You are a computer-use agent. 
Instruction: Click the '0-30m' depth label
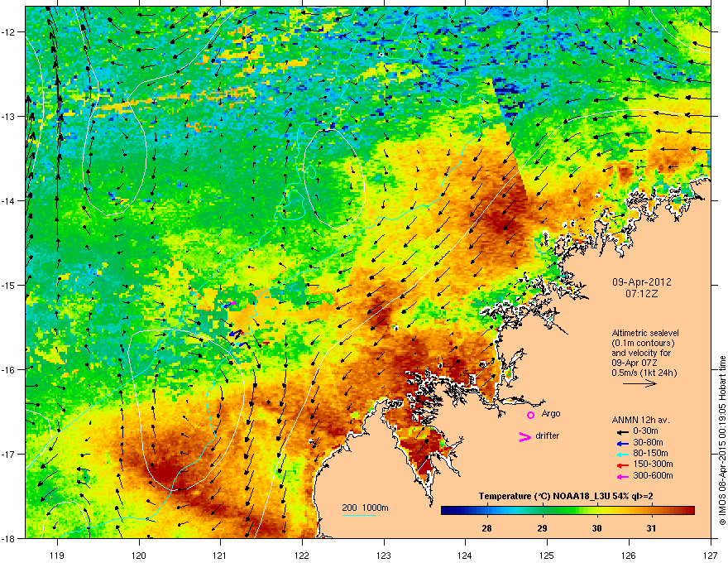tap(645, 431)
